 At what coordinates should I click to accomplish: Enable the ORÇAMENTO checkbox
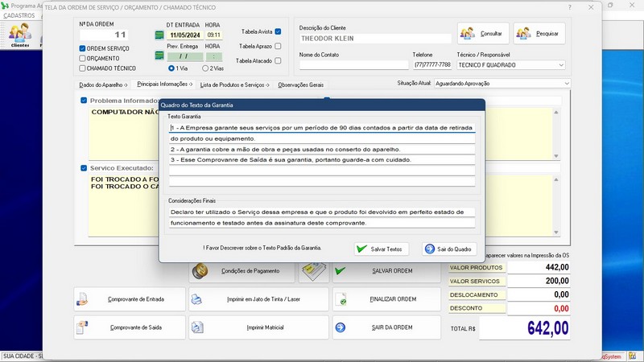point(82,59)
